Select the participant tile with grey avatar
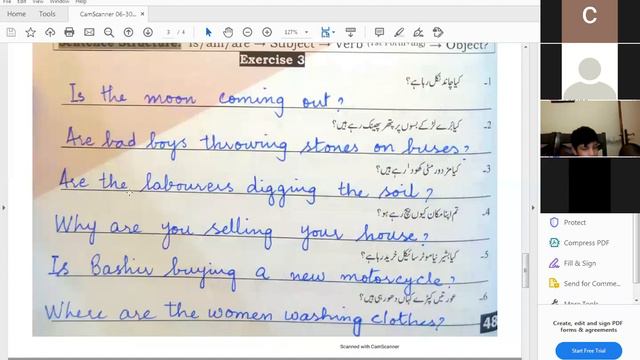The image size is (640, 360). click(x=589, y=72)
